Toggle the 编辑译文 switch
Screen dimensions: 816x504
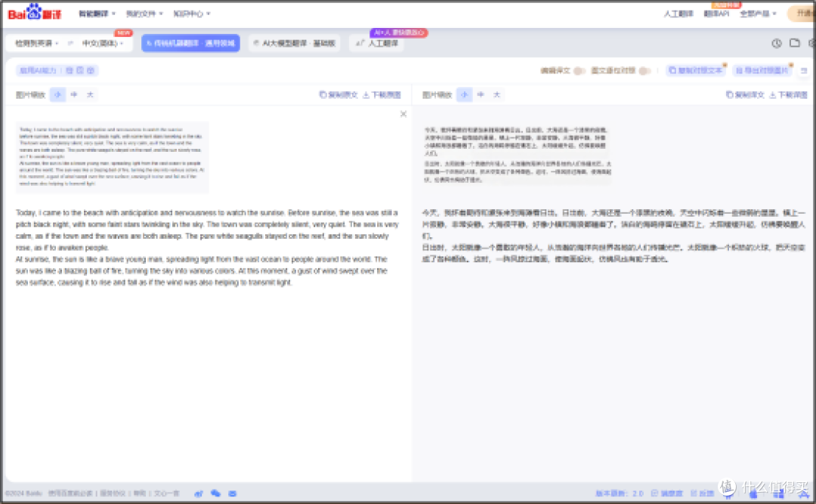(x=580, y=70)
